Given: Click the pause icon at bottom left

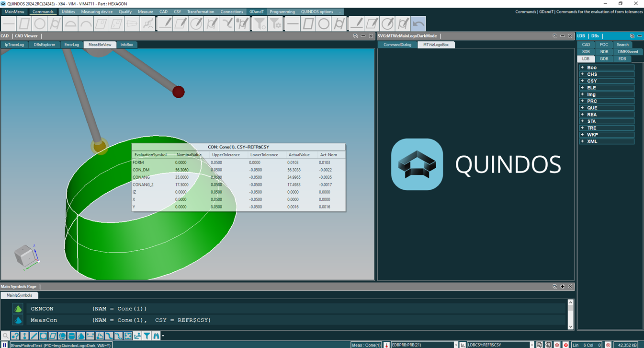Looking at the screenshot, I should point(4,345).
